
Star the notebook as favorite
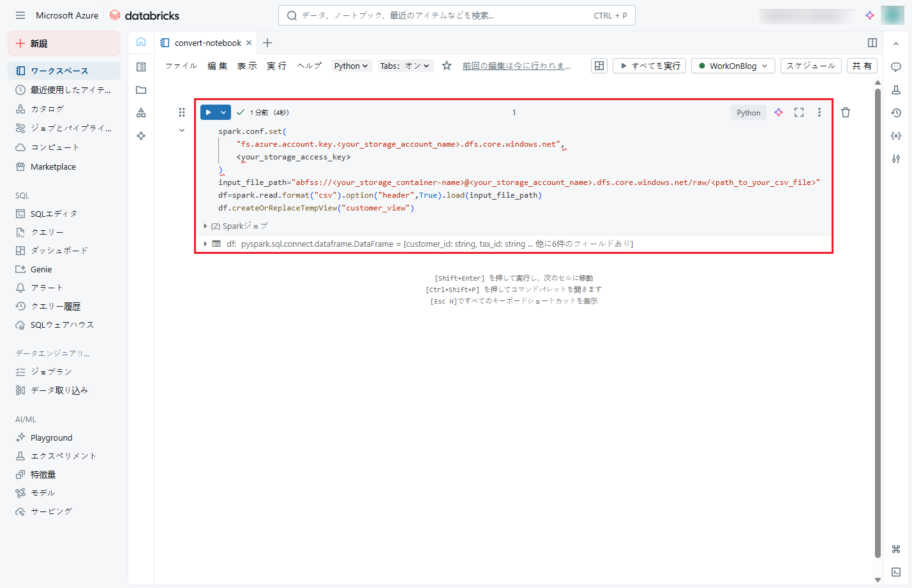click(447, 66)
